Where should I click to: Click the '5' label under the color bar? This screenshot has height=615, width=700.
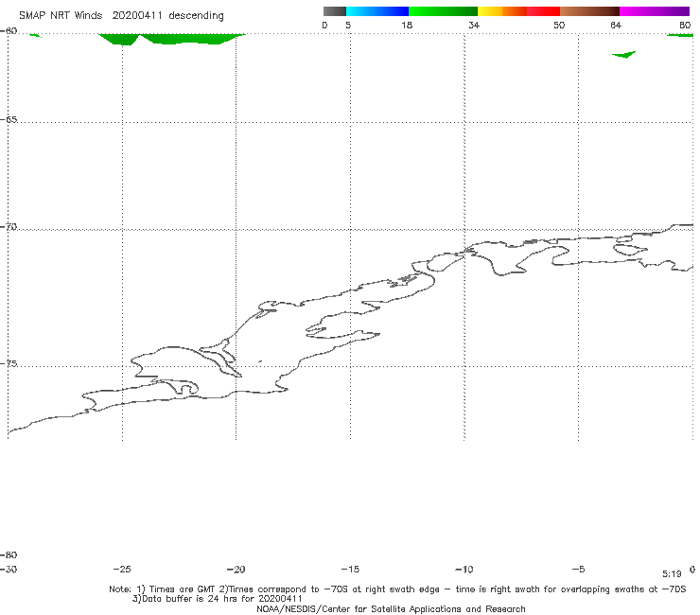point(348,25)
